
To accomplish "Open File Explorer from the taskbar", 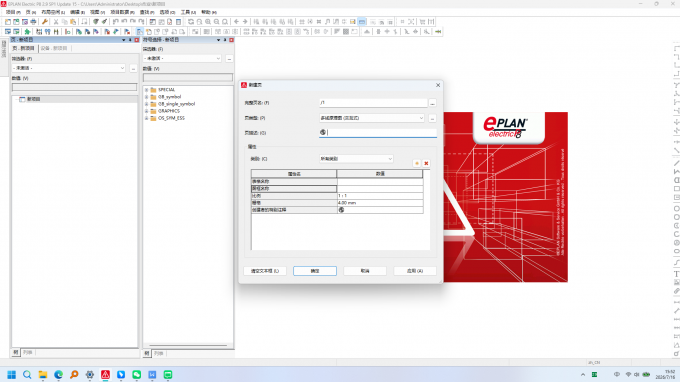I will point(42,375).
